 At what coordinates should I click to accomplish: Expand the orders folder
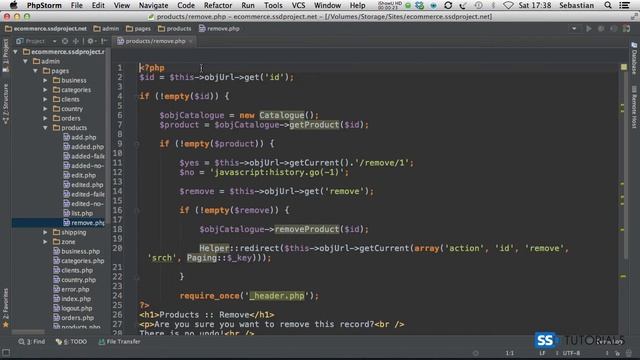[x=45, y=118]
